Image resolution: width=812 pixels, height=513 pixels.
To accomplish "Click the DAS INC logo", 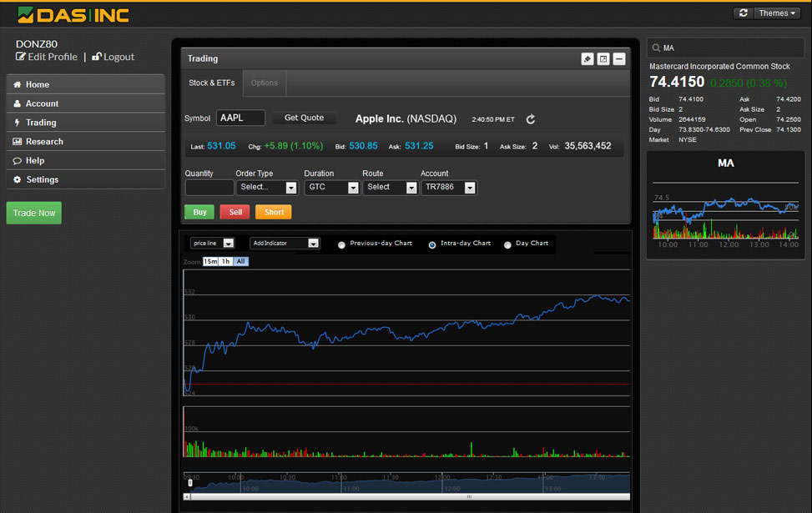I will (73, 14).
